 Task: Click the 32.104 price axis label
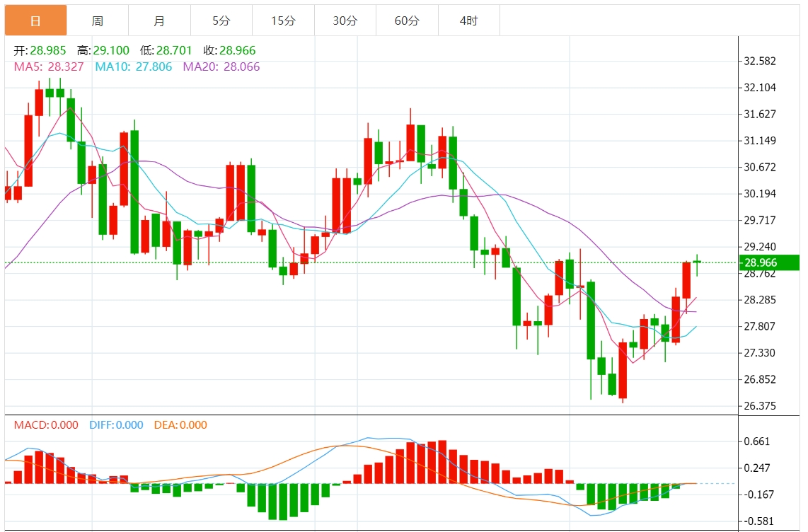[760, 88]
